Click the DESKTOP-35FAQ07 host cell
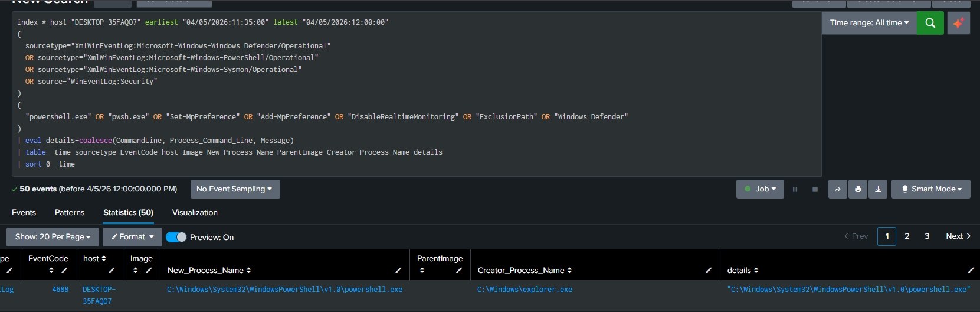Image resolution: width=980 pixels, height=312 pixels. [x=99, y=295]
